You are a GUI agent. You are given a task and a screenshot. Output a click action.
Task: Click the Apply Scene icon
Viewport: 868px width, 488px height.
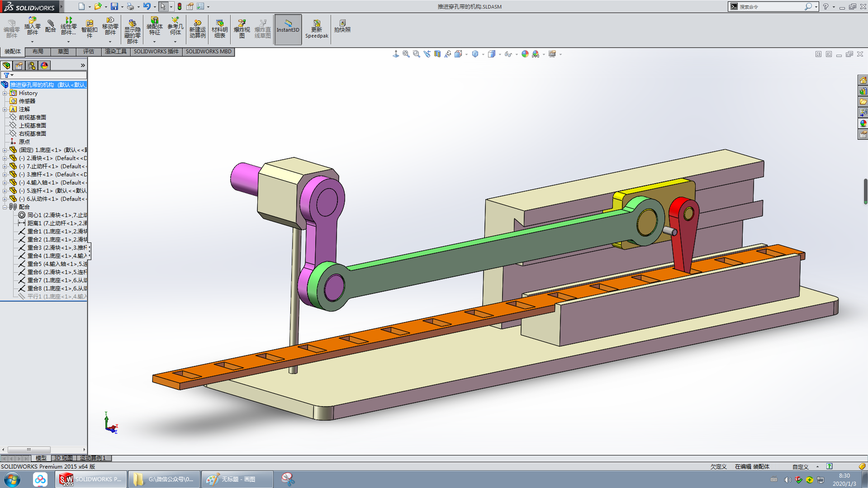pyautogui.click(x=536, y=54)
